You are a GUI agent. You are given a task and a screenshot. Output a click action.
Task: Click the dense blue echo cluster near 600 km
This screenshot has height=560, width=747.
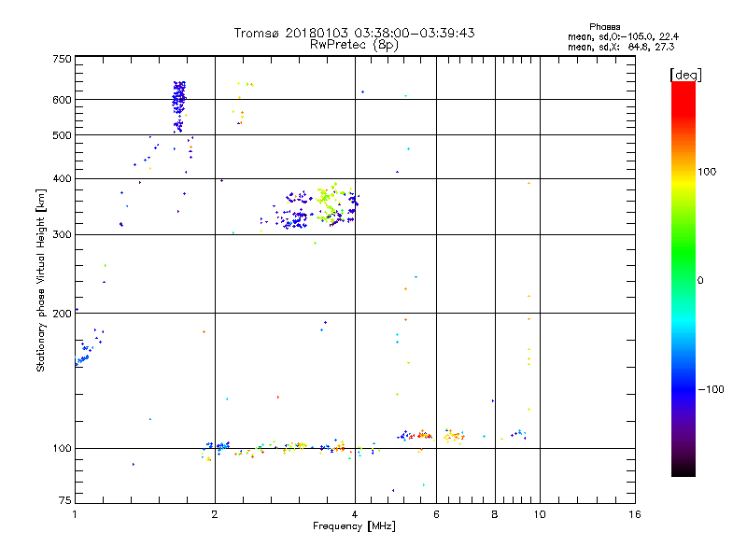[179, 105]
